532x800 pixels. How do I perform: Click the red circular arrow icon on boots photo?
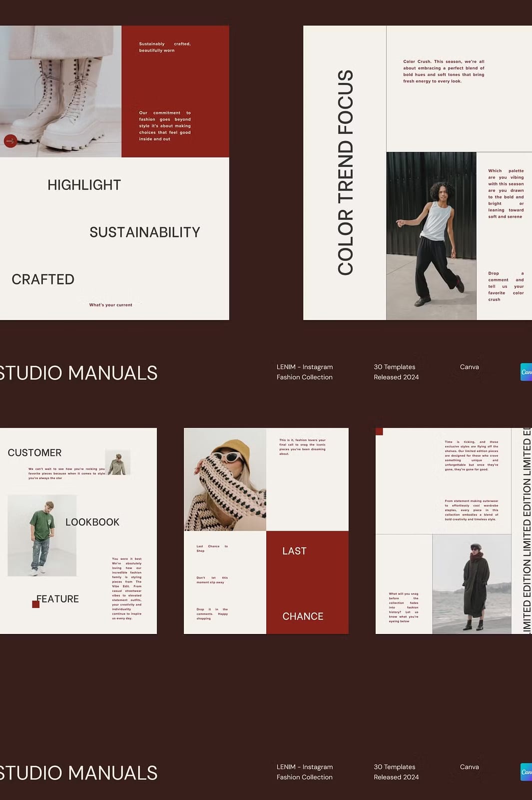point(10,141)
